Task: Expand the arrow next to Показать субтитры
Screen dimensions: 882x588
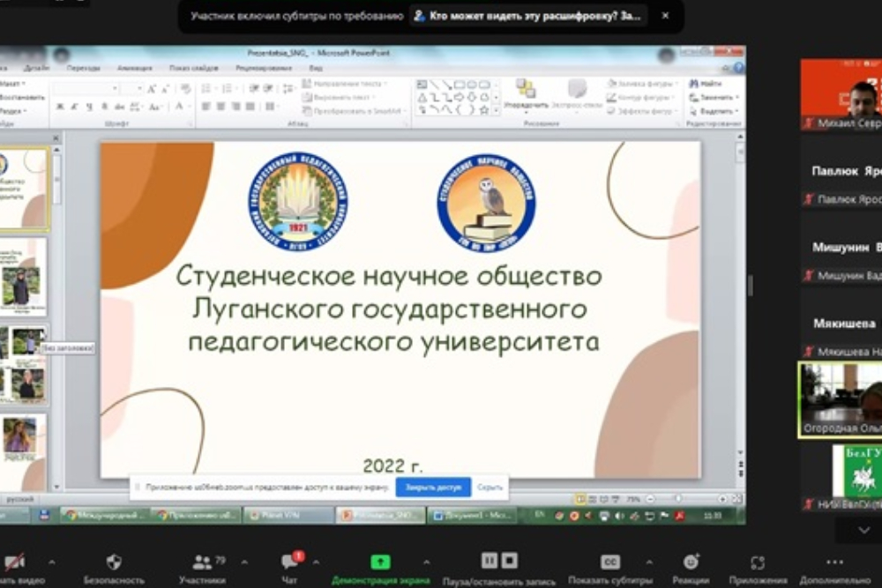Action: (x=649, y=562)
